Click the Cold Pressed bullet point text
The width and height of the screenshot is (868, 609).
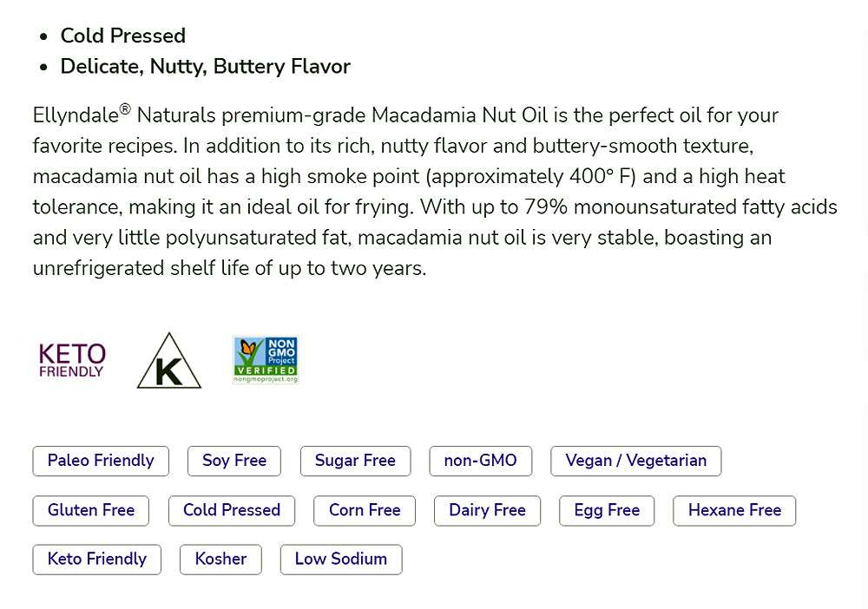(122, 36)
